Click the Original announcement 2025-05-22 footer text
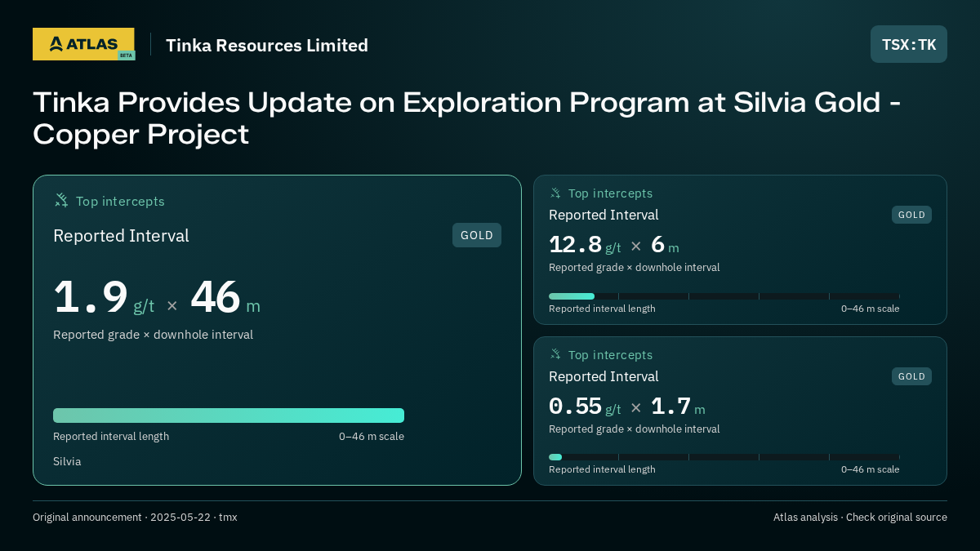Viewport: 980px width, 551px height. point(135,518)
